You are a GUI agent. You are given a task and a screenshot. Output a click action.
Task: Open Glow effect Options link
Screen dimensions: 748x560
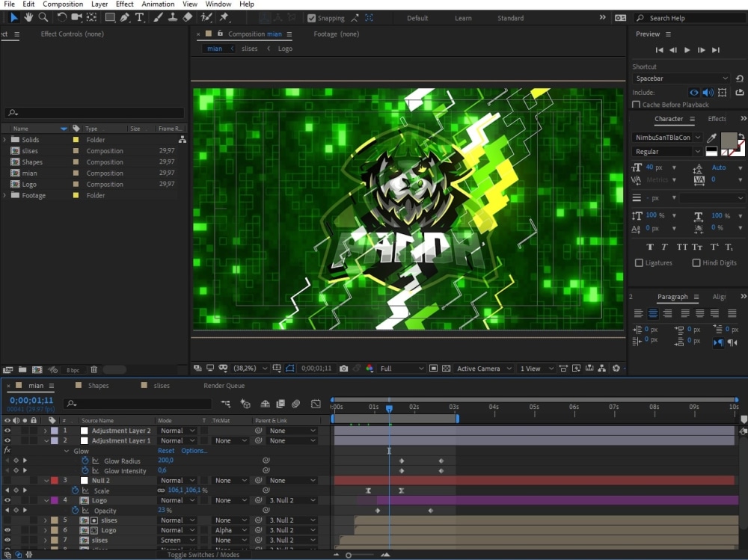coord(194,450)
